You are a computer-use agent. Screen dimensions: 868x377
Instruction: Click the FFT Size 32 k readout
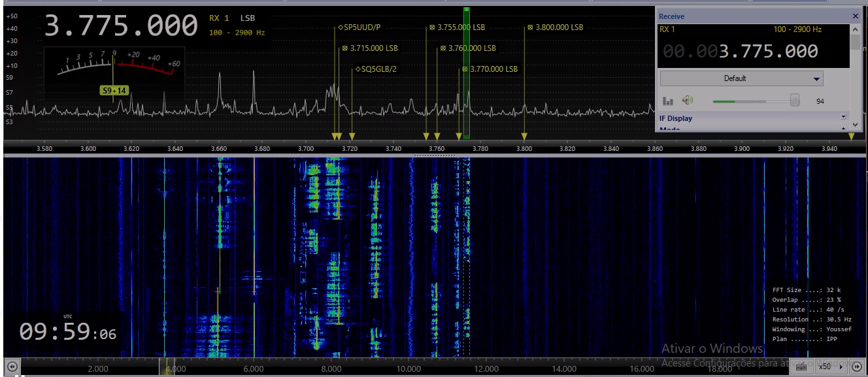807,290
